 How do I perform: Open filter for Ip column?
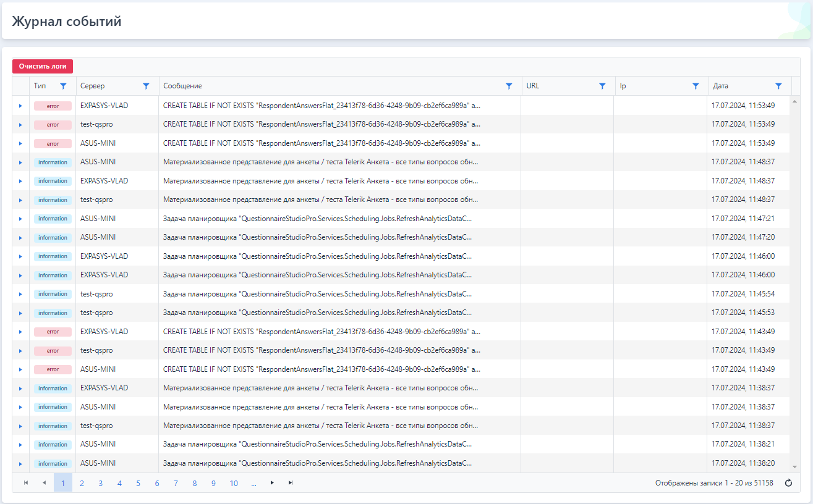pyautogui.click(x=696, y=86)
